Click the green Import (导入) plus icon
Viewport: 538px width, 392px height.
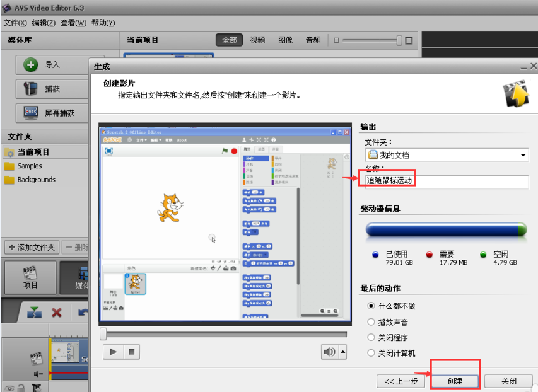tap(32, 64)
